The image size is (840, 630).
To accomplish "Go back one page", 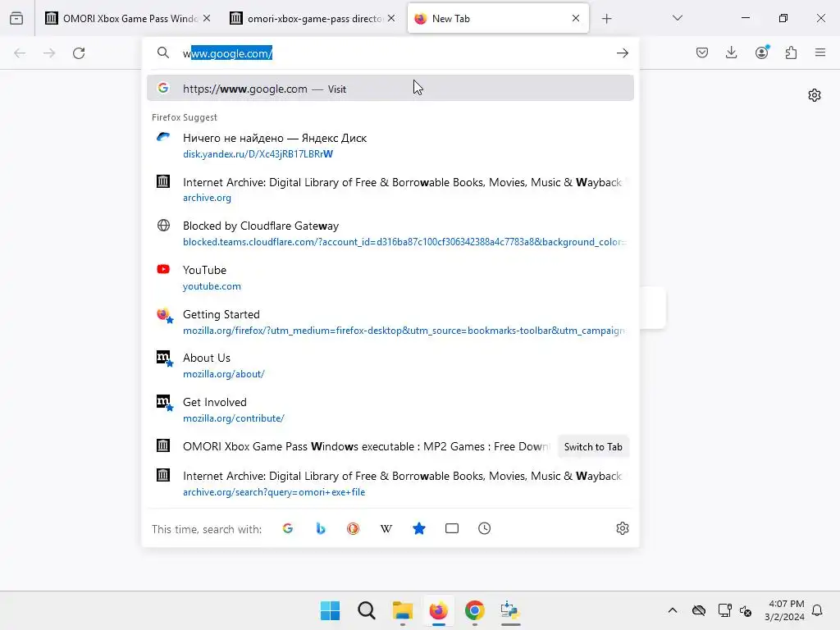I will pyautogui.click(x=20, y=53).
